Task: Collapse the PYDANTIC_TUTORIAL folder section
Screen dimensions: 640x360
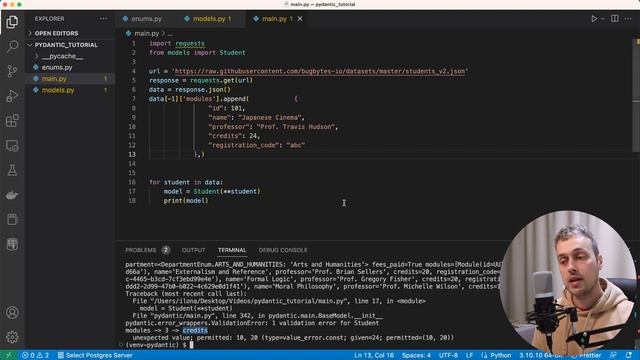Action: (x=65, y=45)
